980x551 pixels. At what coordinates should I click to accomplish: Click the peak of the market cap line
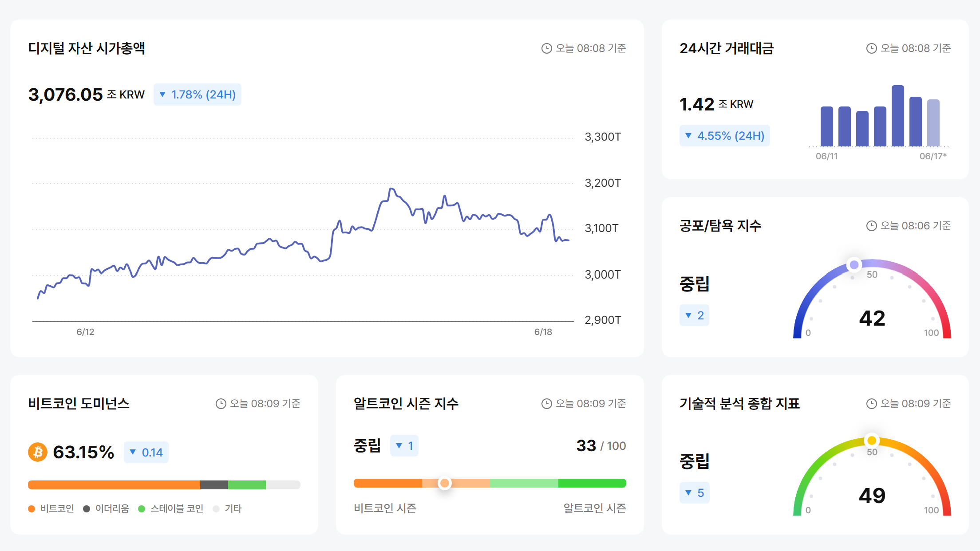391,189
